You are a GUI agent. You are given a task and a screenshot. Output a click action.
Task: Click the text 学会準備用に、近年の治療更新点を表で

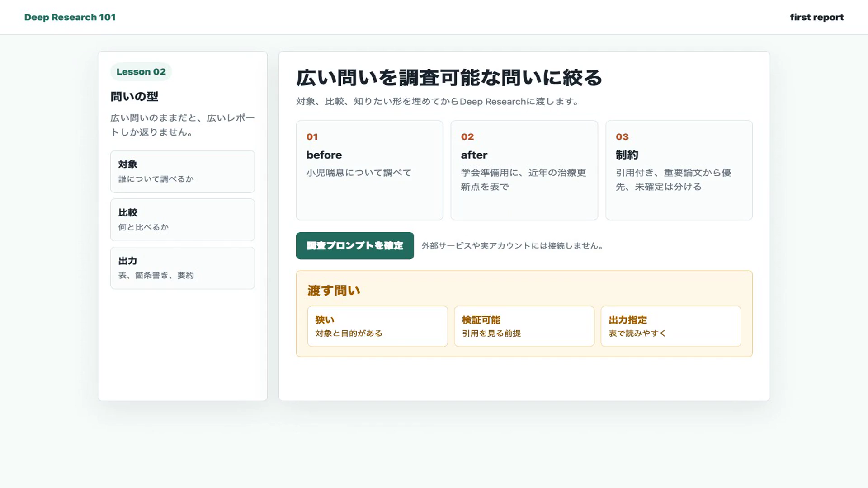[x=524, y=180]
